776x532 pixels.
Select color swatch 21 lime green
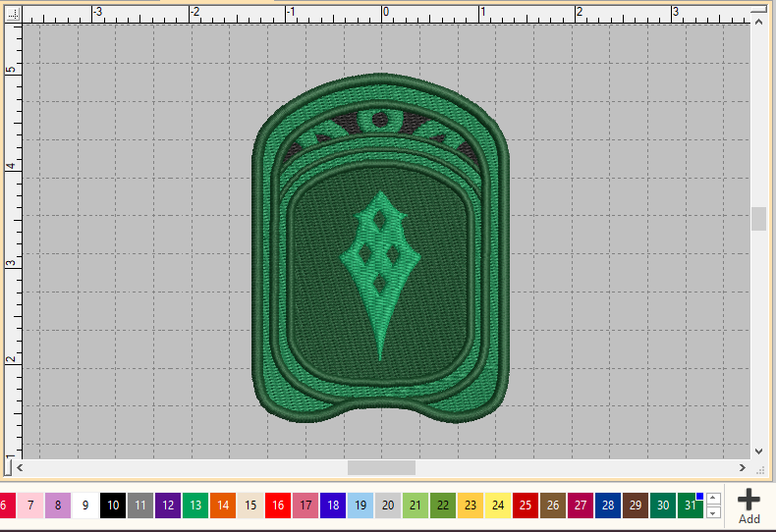coord(416,505)
